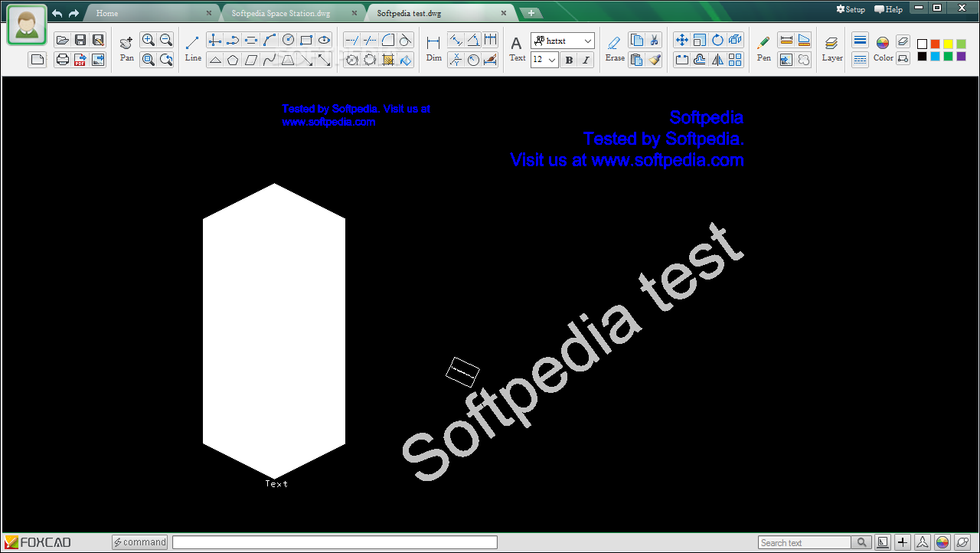Zoom in using the plus magnifier
Image resolution: width=980 pixels, height=553 pixels.
pyautogui.click(x=149, y=40)
